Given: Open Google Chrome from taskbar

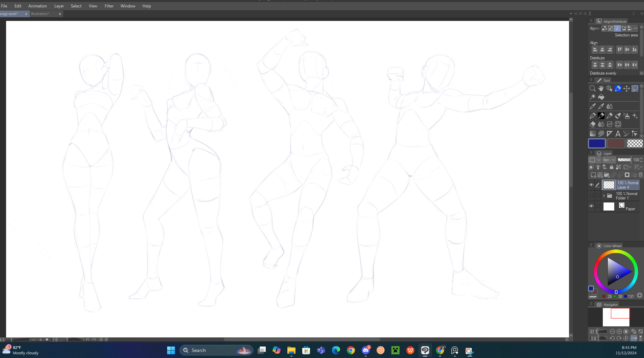Looking at the screenshot, I should [x=351, y=350].
